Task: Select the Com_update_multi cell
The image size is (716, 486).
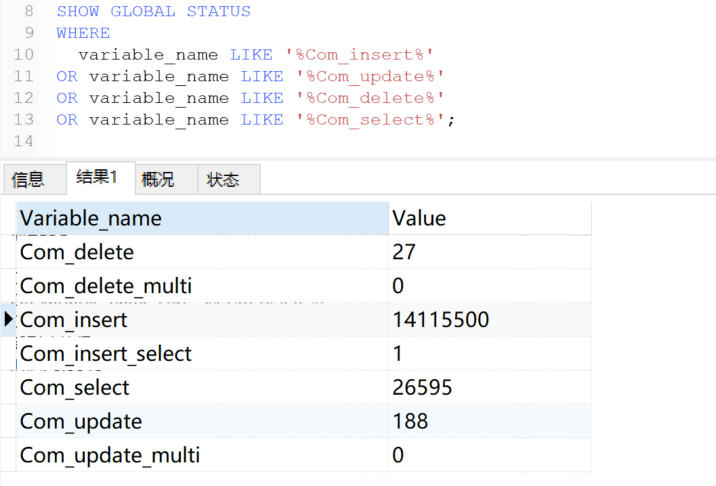Action: point(202,455)
